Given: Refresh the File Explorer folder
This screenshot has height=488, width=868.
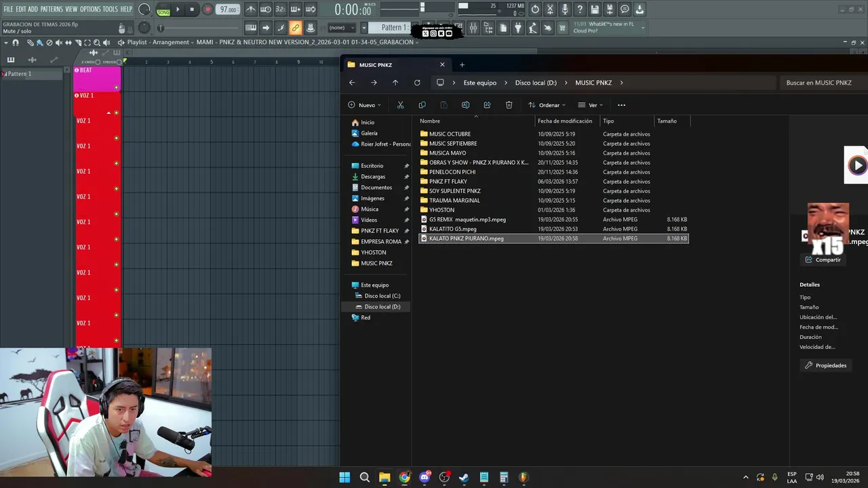Looking at the screenshot, I should point(417,83).
